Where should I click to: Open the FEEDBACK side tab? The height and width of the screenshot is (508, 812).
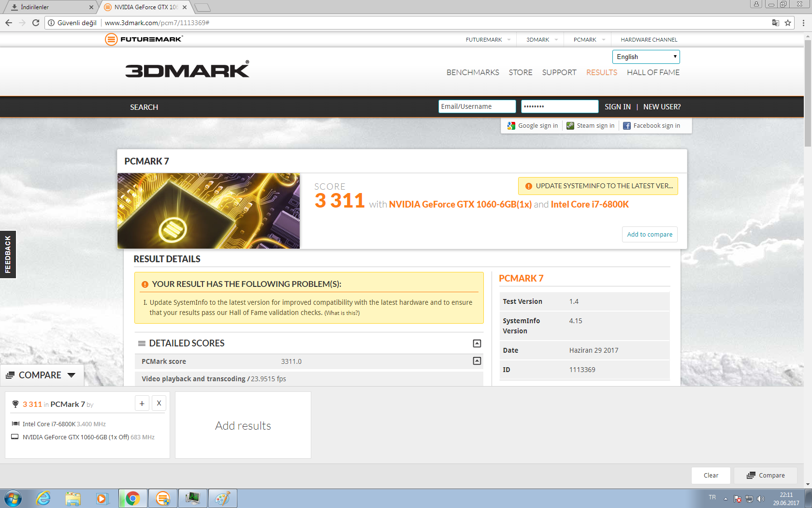pyautogui.click(x=8, y=254)
